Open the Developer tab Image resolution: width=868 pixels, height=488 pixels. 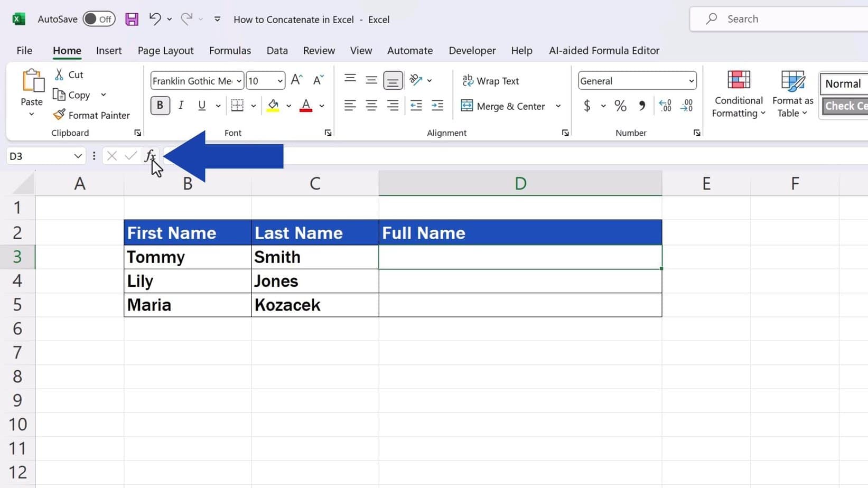pos(472,50)
